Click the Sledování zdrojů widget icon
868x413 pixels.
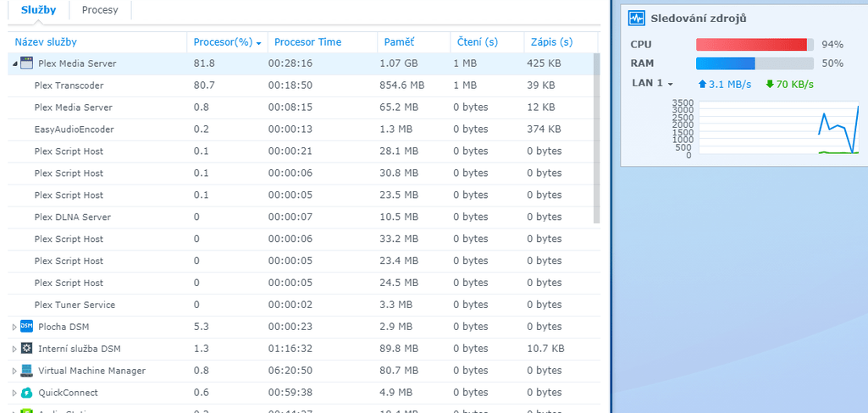tap(637, 19)
